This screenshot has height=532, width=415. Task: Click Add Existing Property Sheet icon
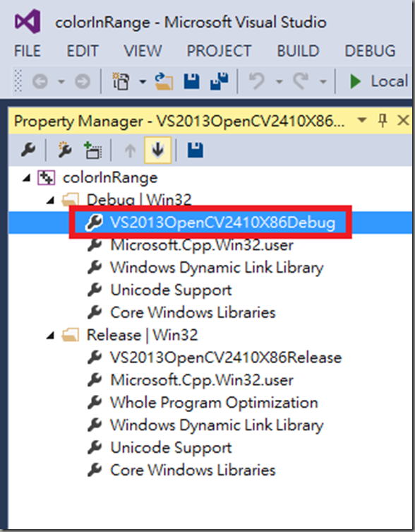pos(93,150)
